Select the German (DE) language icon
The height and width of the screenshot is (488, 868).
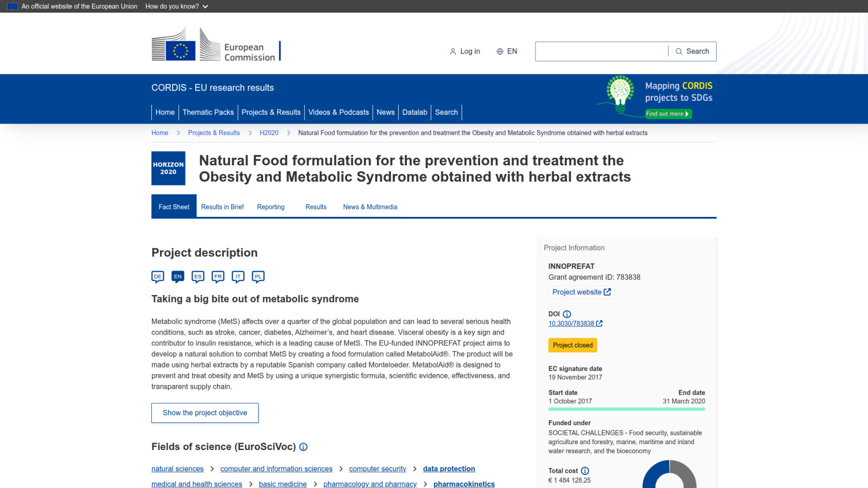pyautogui.click(x=158, y=277)
